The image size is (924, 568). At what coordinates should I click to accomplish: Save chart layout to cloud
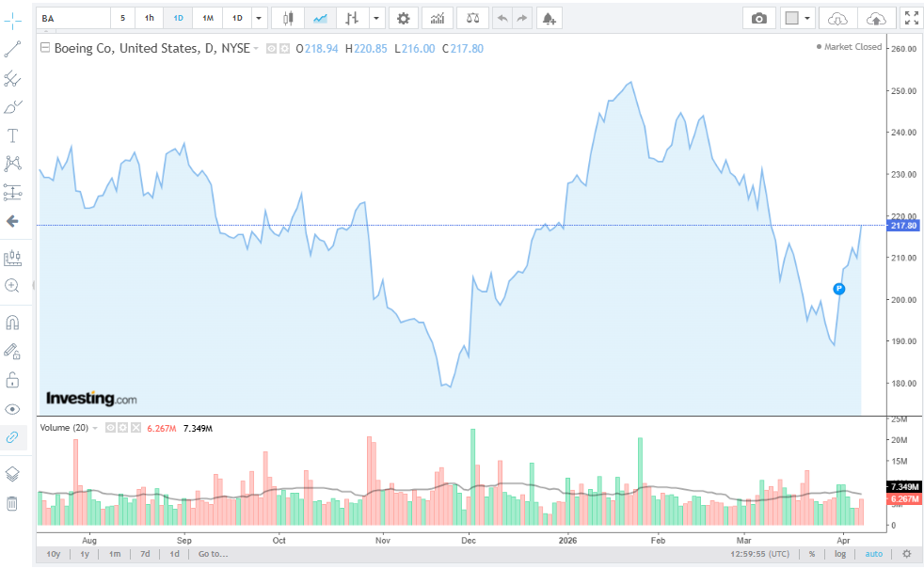click(876, 18)
